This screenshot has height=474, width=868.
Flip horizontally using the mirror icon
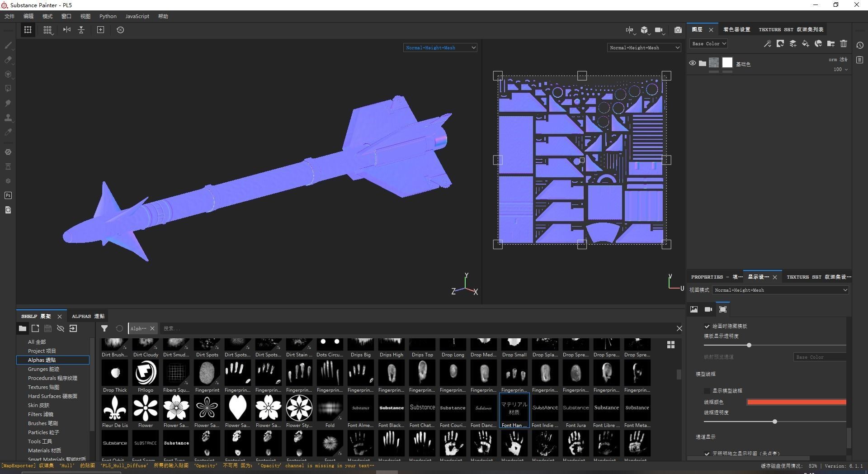(67, 30)
